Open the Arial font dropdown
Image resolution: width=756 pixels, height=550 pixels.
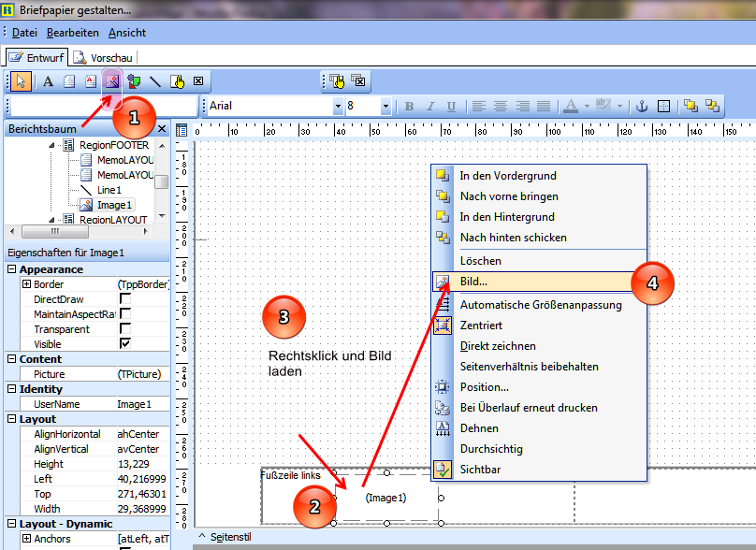click(x=338, y=106)
